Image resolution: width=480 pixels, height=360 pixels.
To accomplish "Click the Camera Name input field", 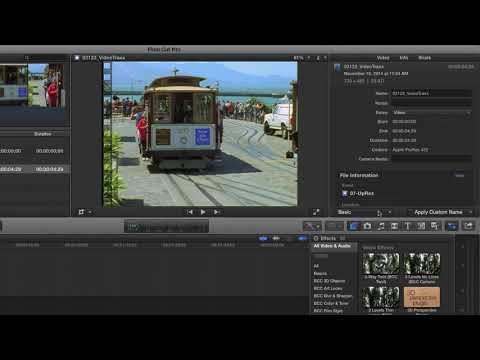I will [x=431, y=159].
